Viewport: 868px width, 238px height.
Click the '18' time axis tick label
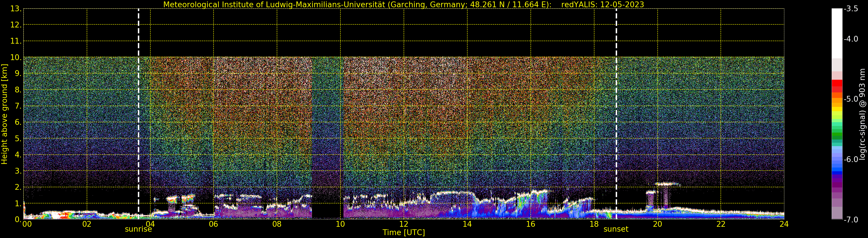point(594,224)
